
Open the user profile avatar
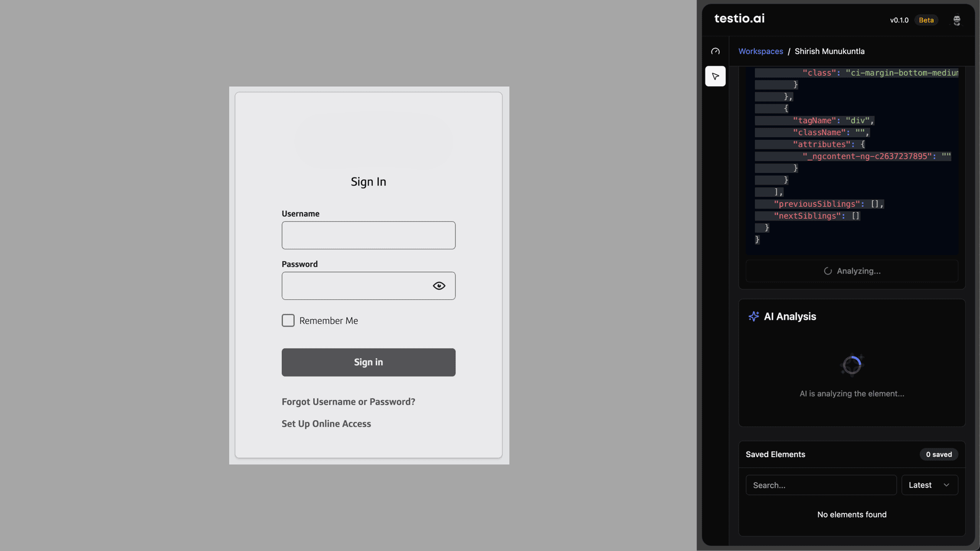pos(957,20)
